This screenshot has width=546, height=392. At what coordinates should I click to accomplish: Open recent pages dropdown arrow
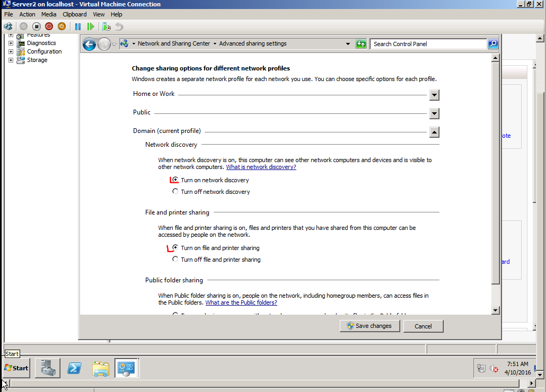coord(114,44)
